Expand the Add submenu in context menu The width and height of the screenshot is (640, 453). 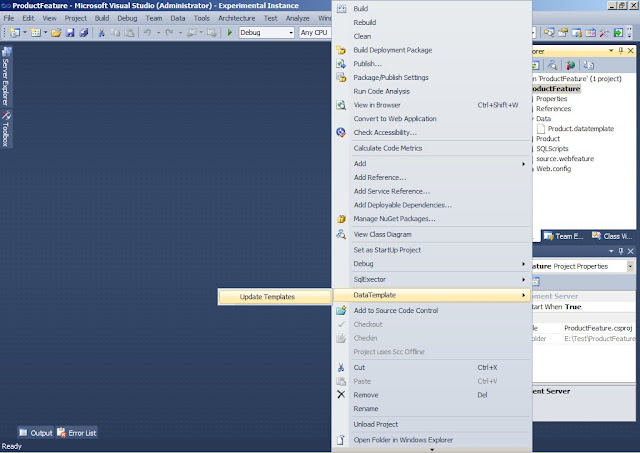click(x=432, y=164)
